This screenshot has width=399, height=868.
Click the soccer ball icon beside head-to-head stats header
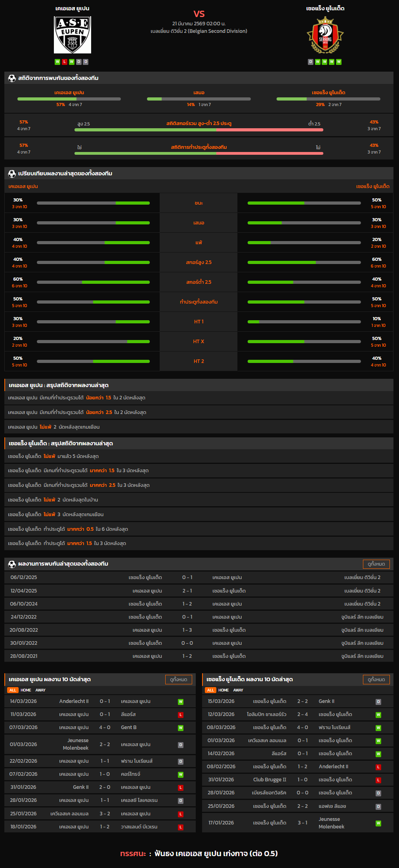click(x=12, y=78)
